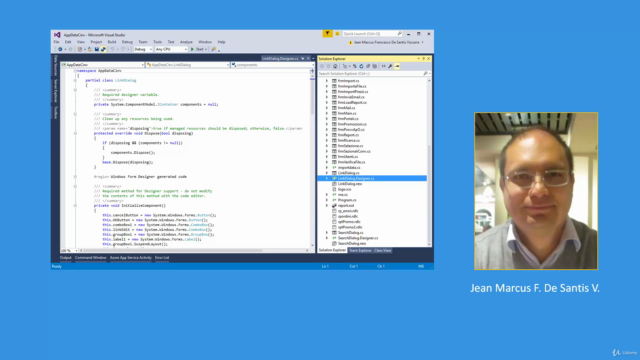Click the Undo arrow in the toolbar
Screen dimensions: 640x360
click(x=112, y=49)
